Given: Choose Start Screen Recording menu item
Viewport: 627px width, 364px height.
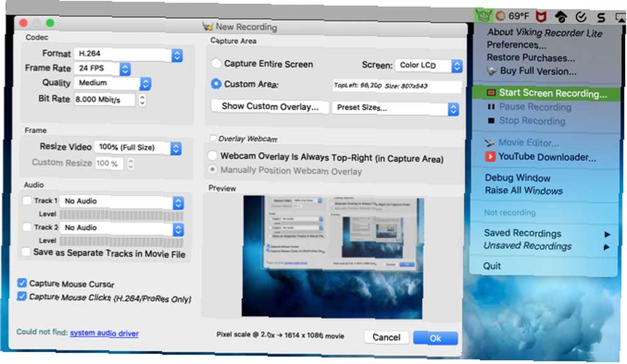Looking at the screenshot, I should (546, 93).
